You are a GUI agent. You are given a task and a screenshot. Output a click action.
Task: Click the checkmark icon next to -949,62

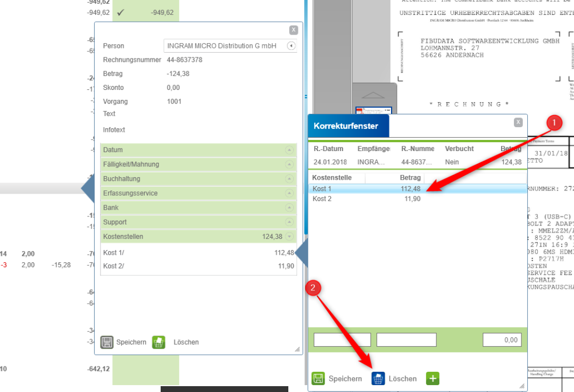(121, 12)
